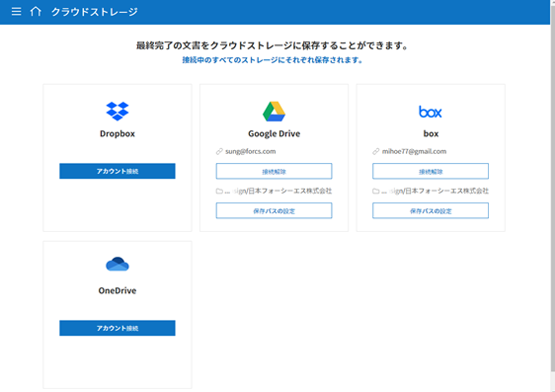This screenshot has height=392, width=555.
Task: Click box save path text
Action: click(435, 191)
